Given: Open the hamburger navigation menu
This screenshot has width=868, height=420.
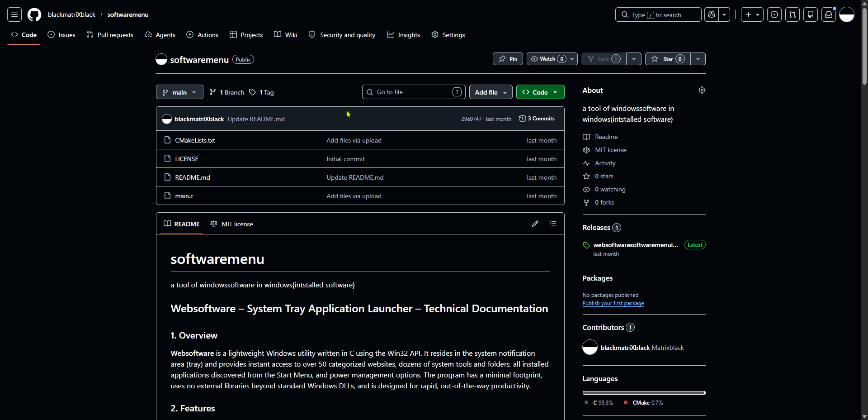Looking at the screenshot, I should (14, 14).
